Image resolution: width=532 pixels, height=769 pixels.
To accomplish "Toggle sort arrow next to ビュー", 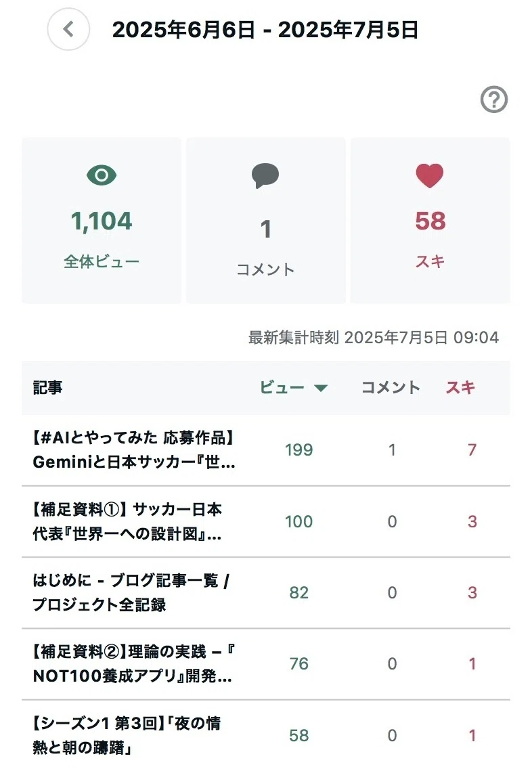I will click(x=321, y=388).
